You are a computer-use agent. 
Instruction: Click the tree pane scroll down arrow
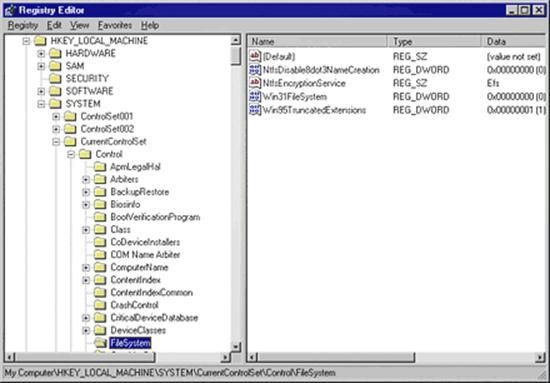(x=236, y=347)
